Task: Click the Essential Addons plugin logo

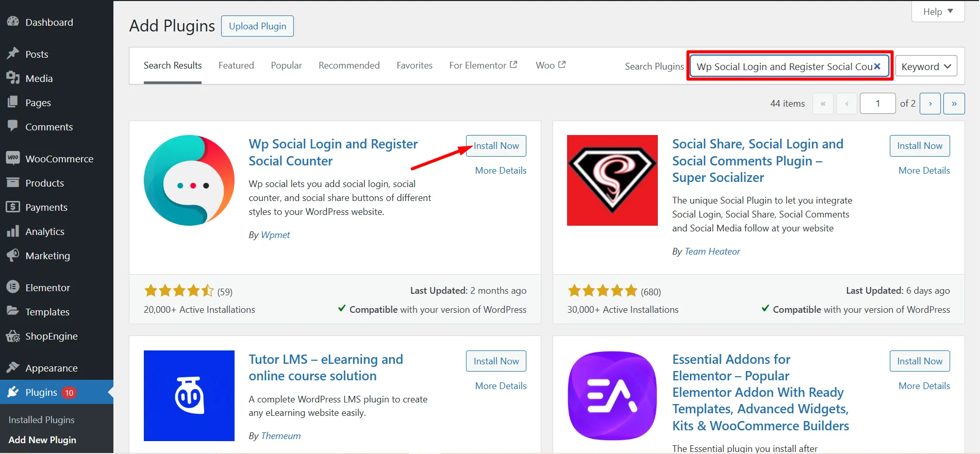Action: click(x=612, y=396)
